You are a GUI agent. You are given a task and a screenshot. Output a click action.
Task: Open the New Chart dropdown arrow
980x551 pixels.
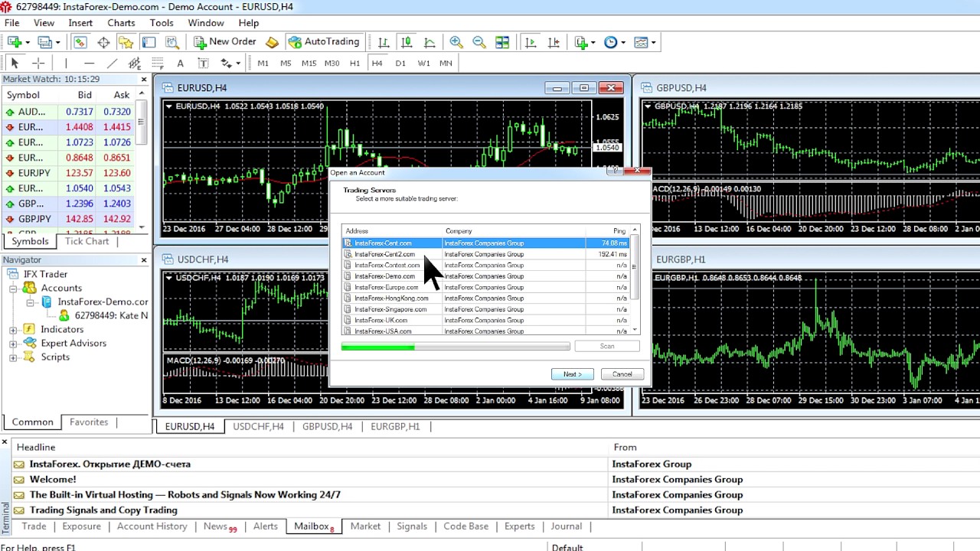[28, 42]
